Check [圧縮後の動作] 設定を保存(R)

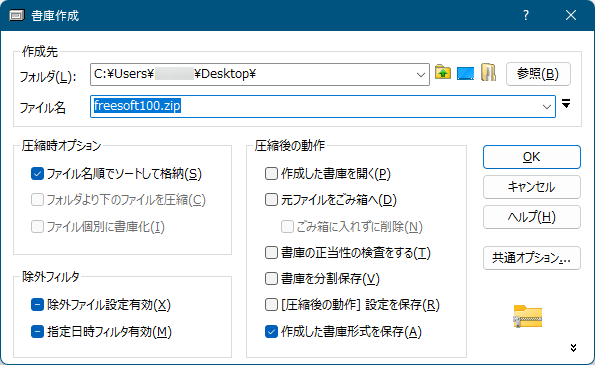click(271, 304)
